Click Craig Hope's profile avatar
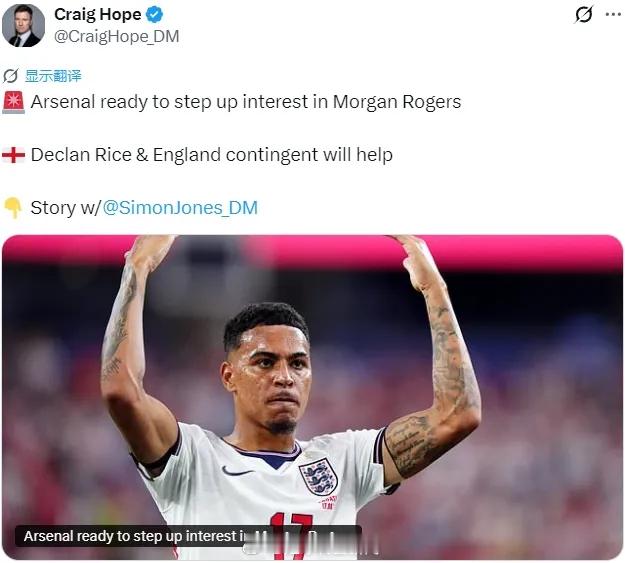 click(x=23, y=26)
